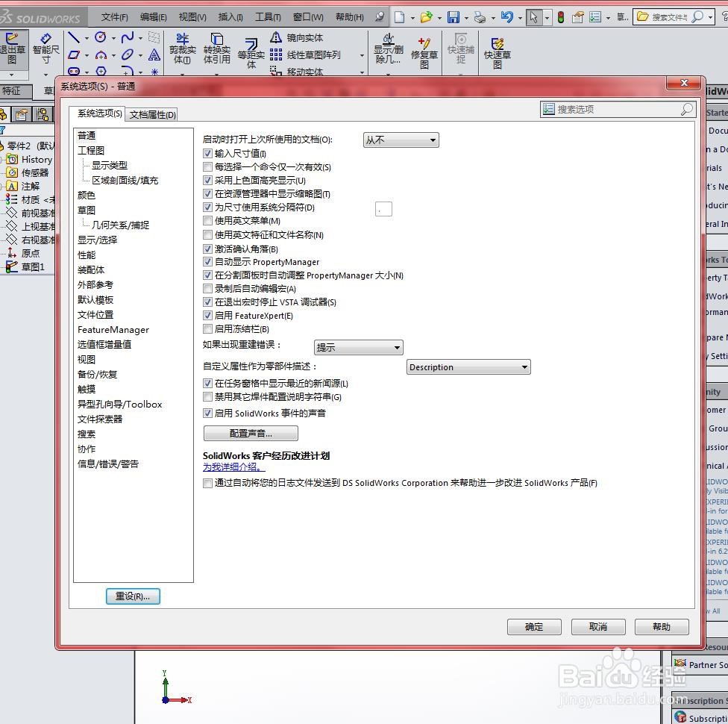Select 文件位置 in options list
This screenshot has width=728, height=724.
(x=95, y=314)
